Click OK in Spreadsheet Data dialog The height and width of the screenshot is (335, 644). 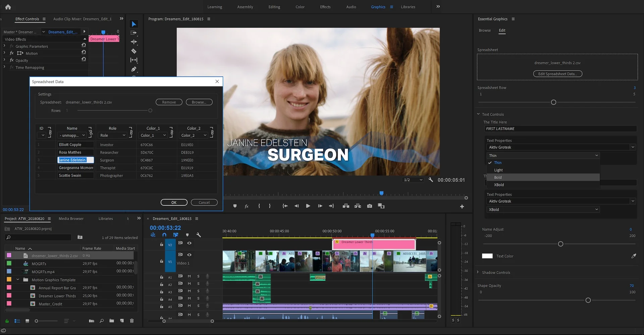(x=174, y=202)
